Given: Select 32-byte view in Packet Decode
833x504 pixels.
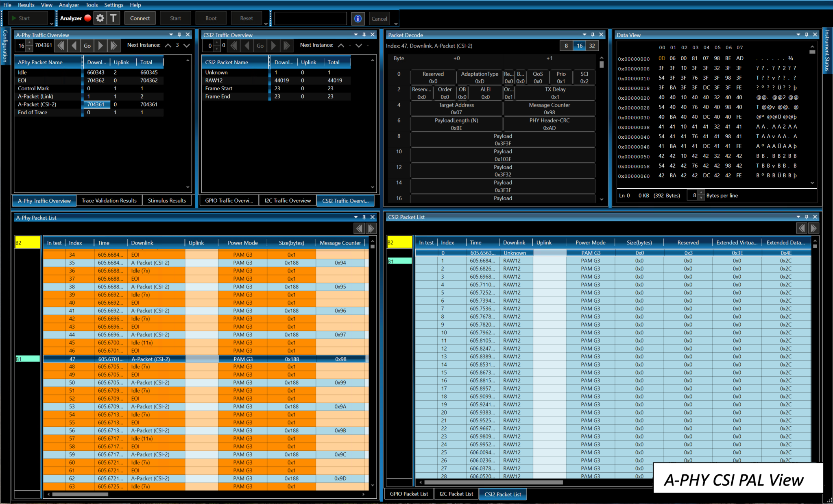Looking at the screenshot, I should pyautogui.click(x=592, y=46).
